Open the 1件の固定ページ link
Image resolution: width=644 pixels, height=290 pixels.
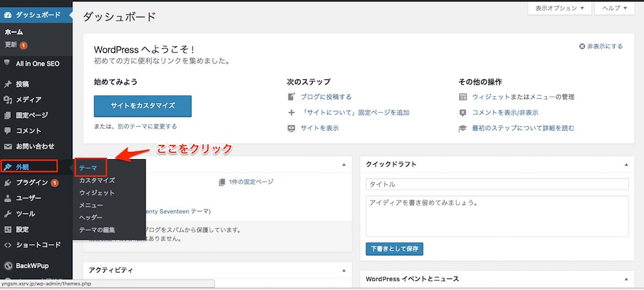pyautogui.click(x=251, y=182)
